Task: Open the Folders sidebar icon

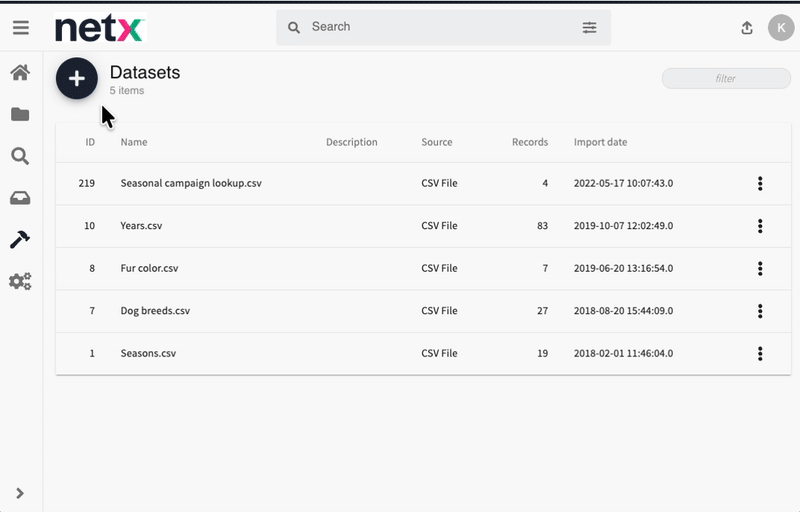Action: pos(20,114)
